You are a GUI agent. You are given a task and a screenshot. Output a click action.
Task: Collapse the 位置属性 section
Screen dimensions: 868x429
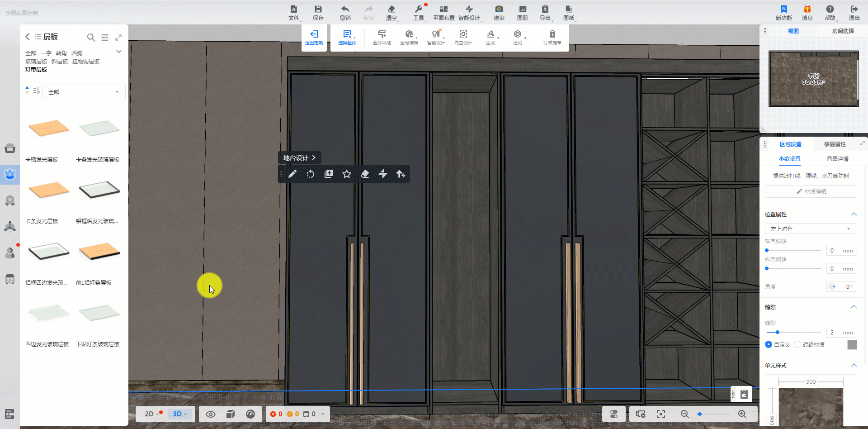point(854,214)
